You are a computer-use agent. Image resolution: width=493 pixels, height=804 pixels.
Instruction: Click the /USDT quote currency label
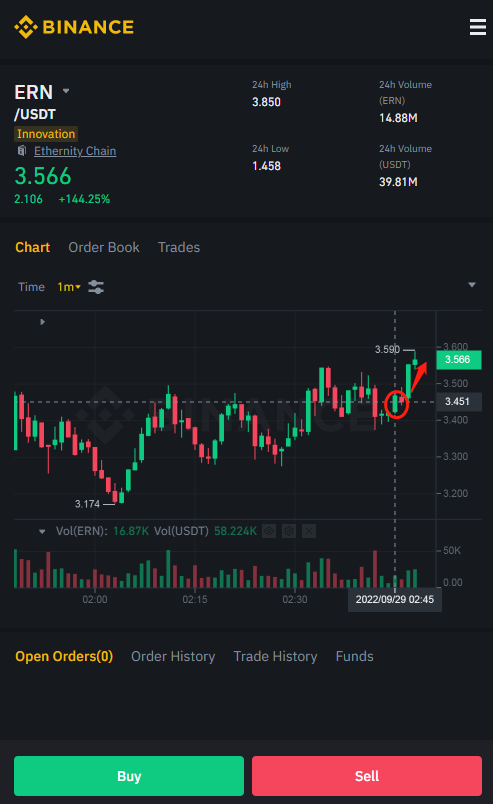point(35,114)
